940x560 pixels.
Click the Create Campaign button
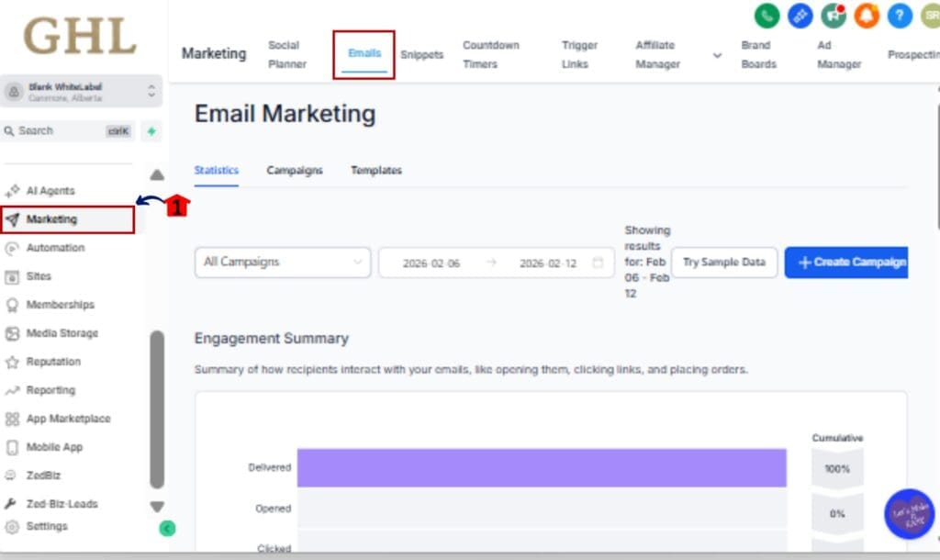[x=845, y=262]
